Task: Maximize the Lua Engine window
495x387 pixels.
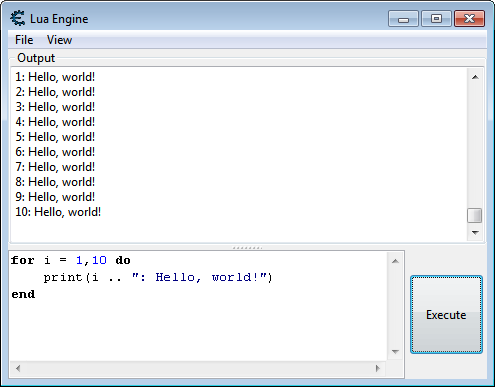Action: point(436,18)
